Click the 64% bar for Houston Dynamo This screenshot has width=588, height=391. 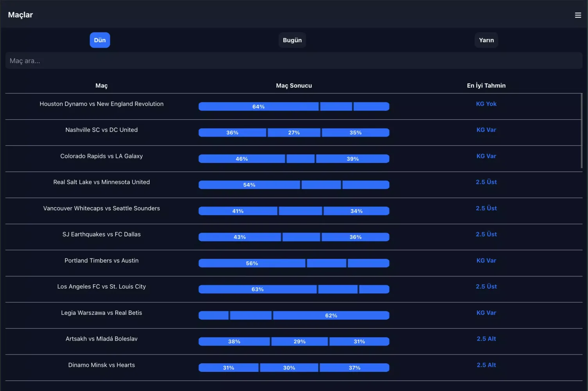coord(258,106)
